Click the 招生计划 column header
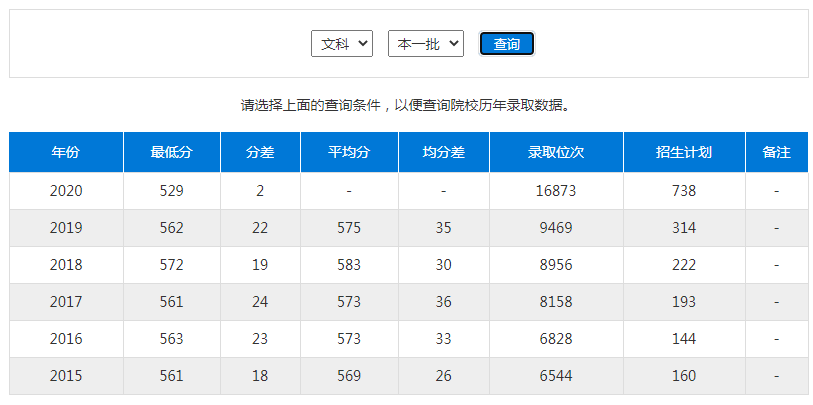The image size is (813, 405). point(684,152)
